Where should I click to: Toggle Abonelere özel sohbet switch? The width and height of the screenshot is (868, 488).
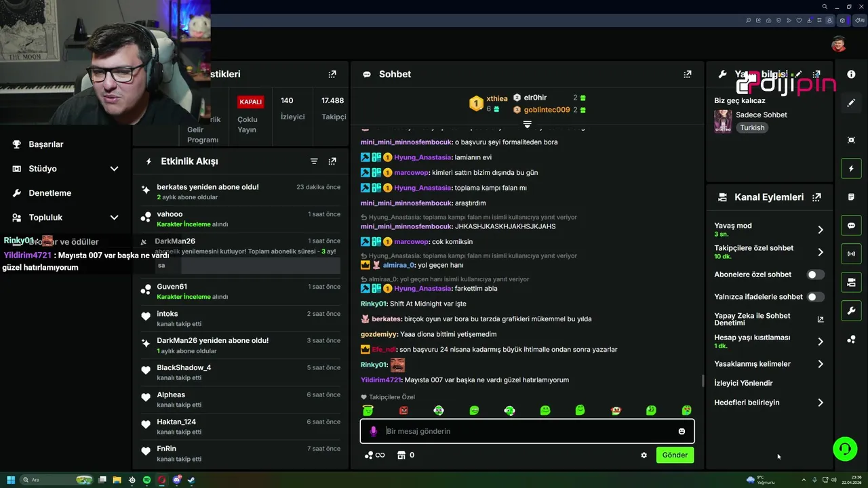pyautogui.click(x=816, y=274)
